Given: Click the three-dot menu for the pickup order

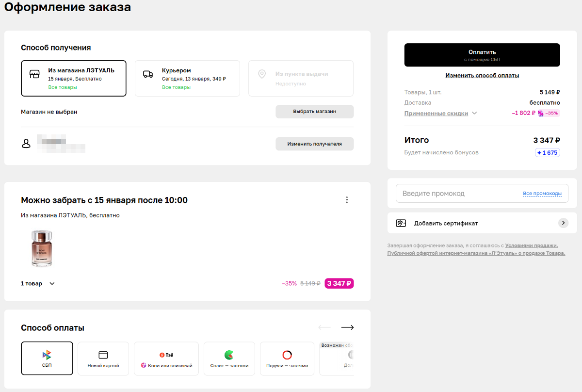Looking at the screenshot, I should [346, 200].
